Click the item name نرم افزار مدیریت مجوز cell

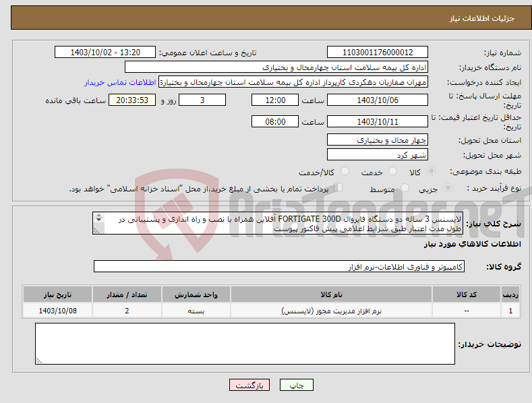coord(332,311)
